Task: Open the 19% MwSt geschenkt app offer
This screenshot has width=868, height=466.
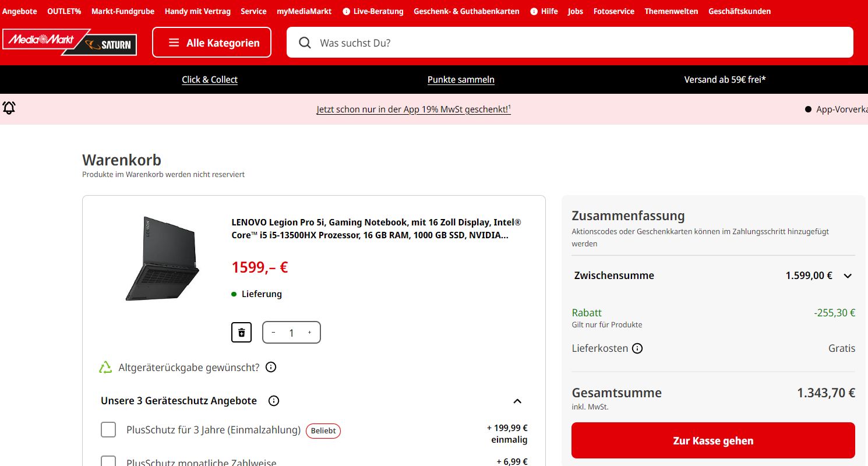Action: 414,109
